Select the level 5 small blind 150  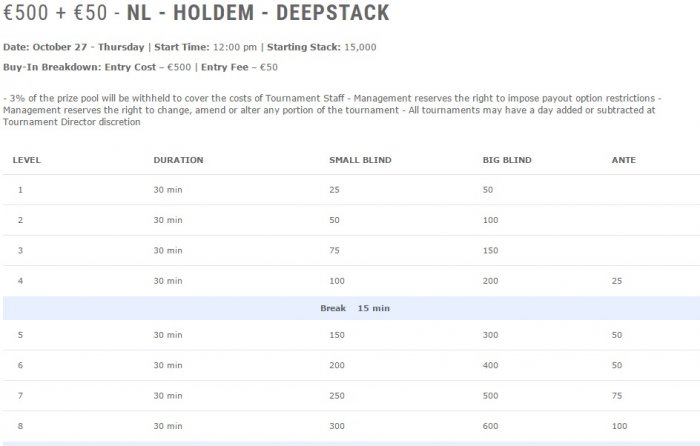[x=337, y=335]
